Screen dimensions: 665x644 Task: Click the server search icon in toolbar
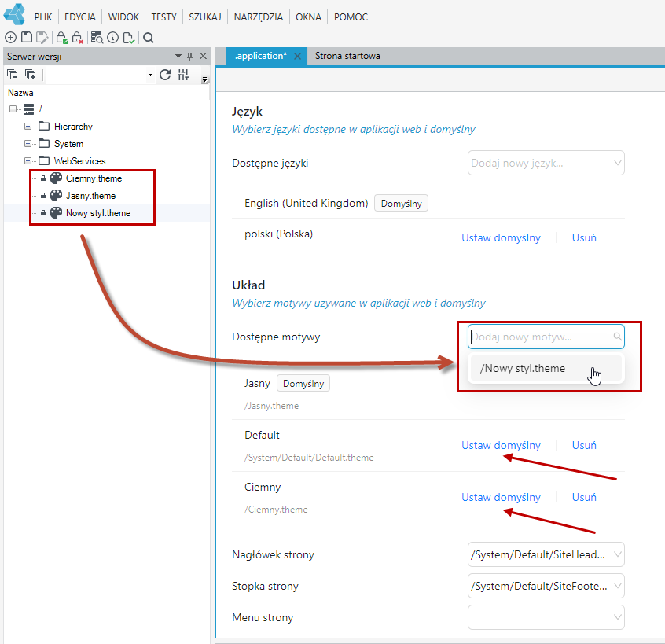[x=97, y=38]
